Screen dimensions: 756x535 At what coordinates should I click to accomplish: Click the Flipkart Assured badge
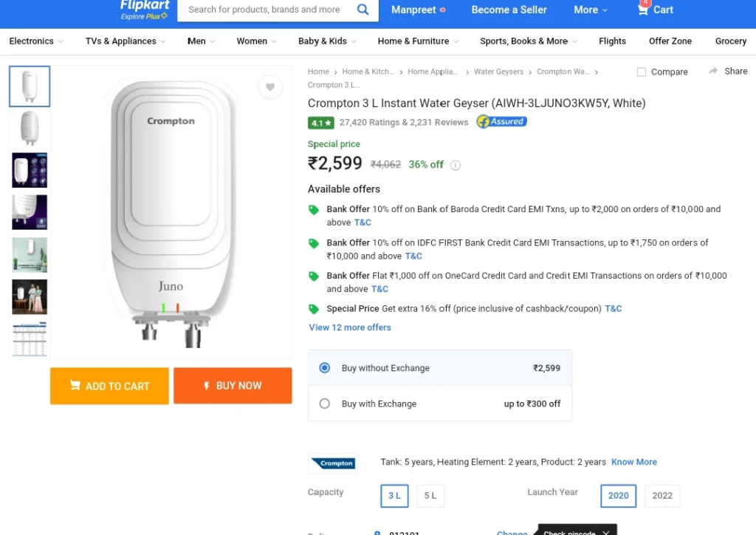coord(501,122)
